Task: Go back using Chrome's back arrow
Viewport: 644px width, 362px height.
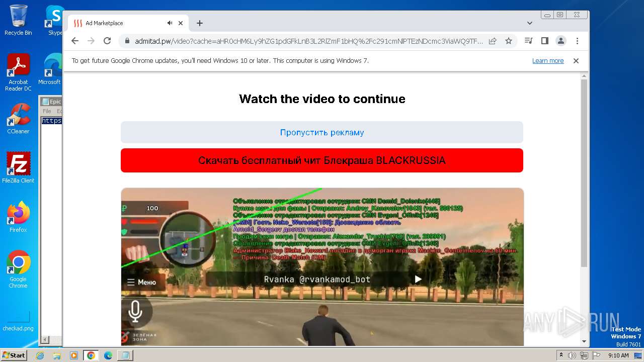Action: coord(75,41)
